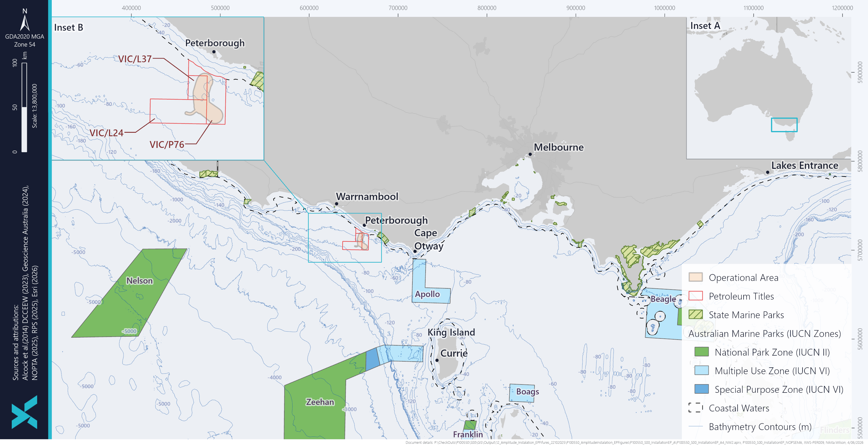Image resolution: width=868 pixels, height=446 pixels.
Task: Select the Currie town dot on King Island
Action: click(437, 360)
